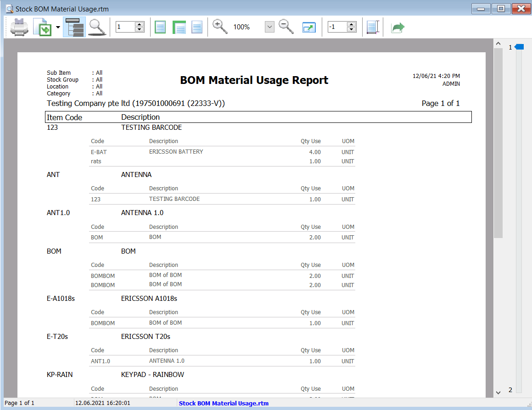Click the Zoom In magnifier icon
The width and height of the screenshot is (532, 410).
pos(219,27)
